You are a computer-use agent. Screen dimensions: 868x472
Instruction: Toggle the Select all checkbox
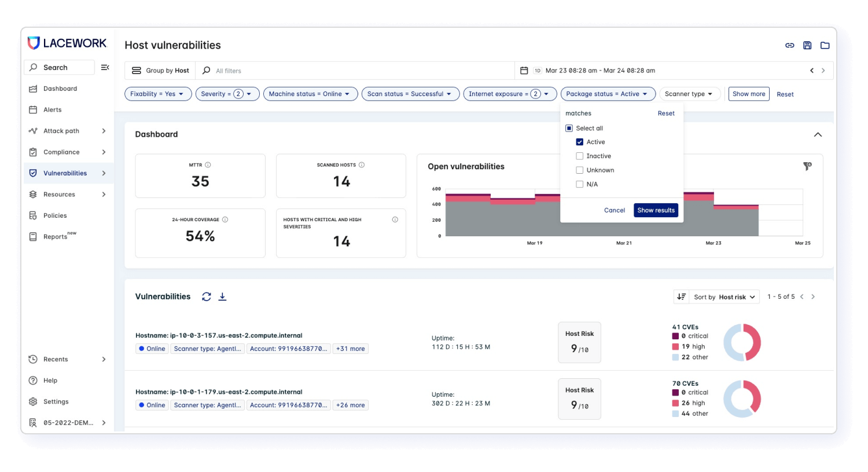[x=569, y=129]
